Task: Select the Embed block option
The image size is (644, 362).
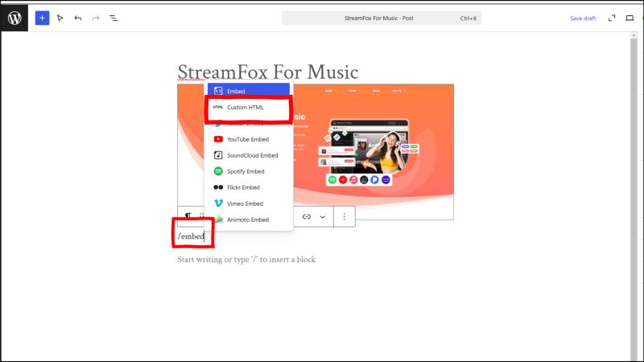Action: click(249, 91)
